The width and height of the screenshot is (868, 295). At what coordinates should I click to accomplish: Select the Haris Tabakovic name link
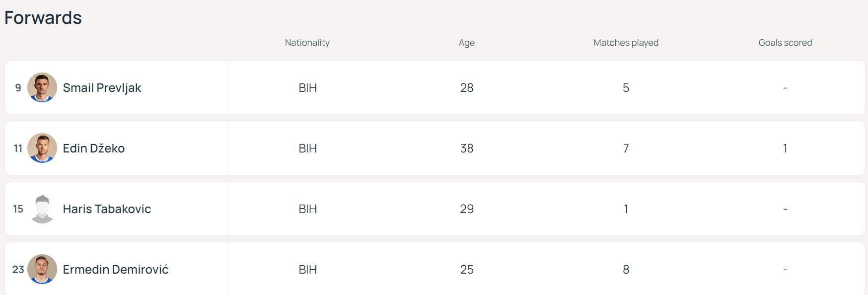click(107, 209)
